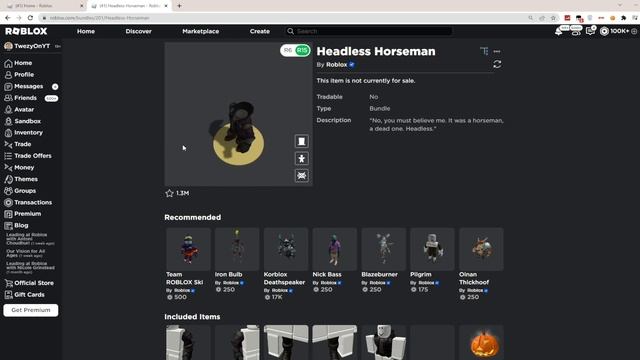640x360 pixels.
Task: Open the Oinan Thickhoof recommendation
Action: [x=481, y=264]
